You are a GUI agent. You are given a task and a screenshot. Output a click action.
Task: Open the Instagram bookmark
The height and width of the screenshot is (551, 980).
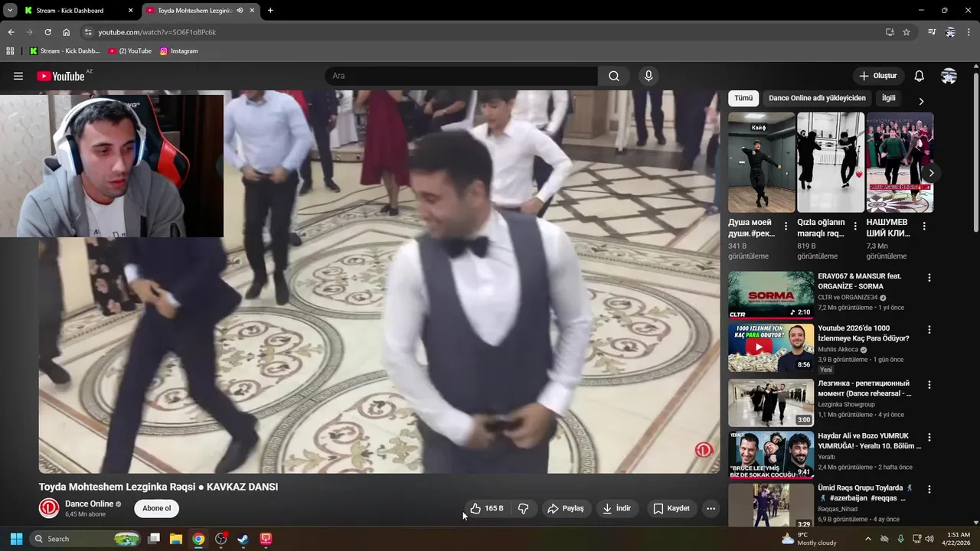(178, 51)
